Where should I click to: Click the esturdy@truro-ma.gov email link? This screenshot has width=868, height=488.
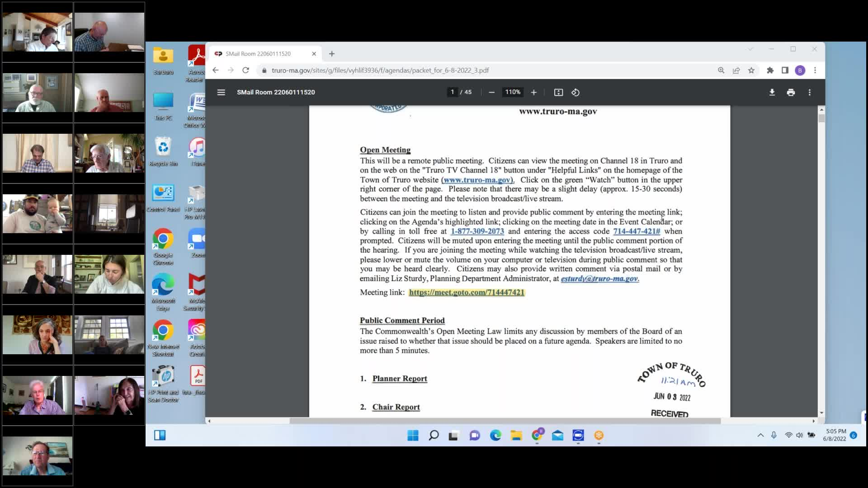599,279
